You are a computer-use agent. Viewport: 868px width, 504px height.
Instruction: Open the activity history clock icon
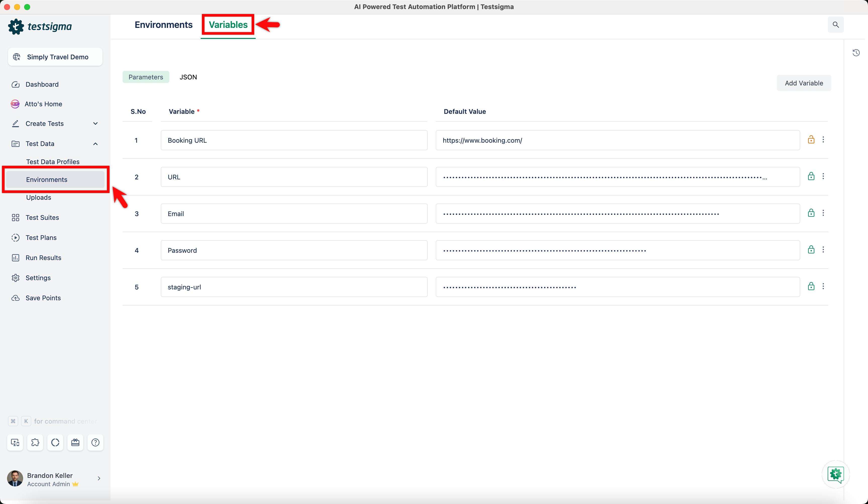[x=856, y=53]
